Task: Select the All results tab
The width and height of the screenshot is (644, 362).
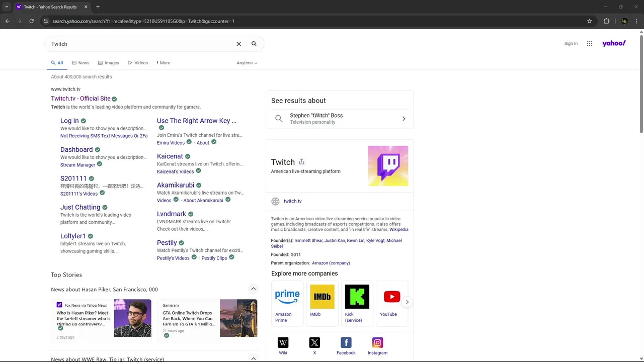Action: click(57, 63)
